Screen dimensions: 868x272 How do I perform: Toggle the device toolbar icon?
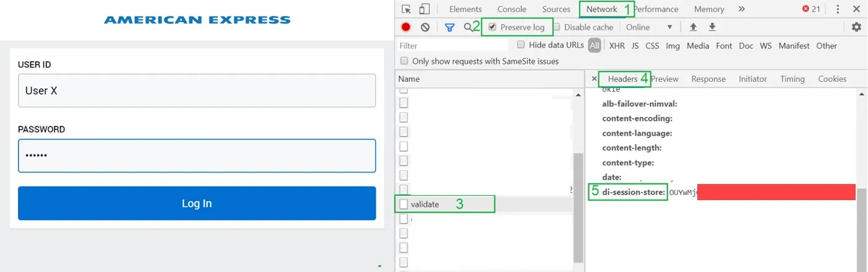[424, 9]
